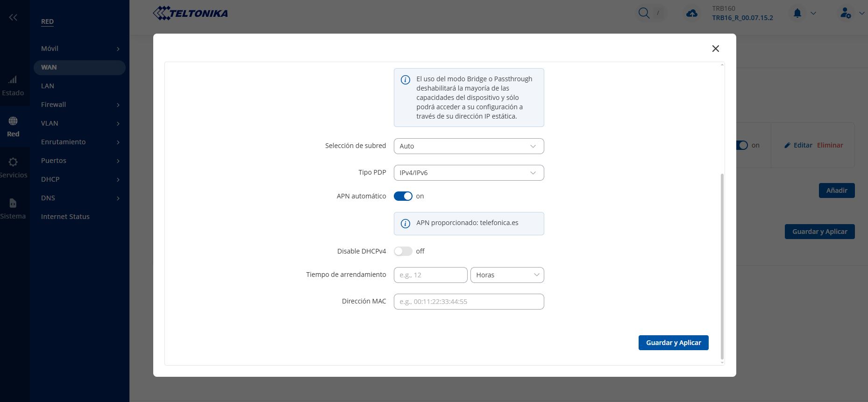The image size is (868, 402).
Task: Click Guardar y Aplicar in the dialog
Action: click(x=673, y=343)
